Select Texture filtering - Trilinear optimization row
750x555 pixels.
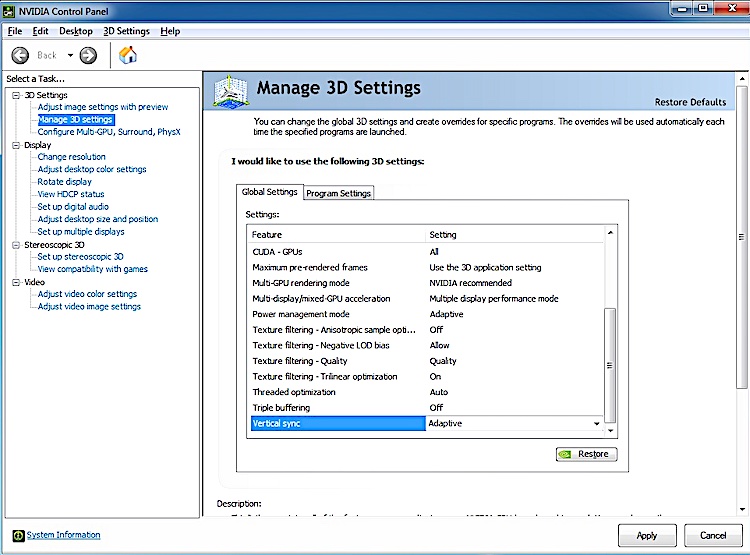click(427, 377)
